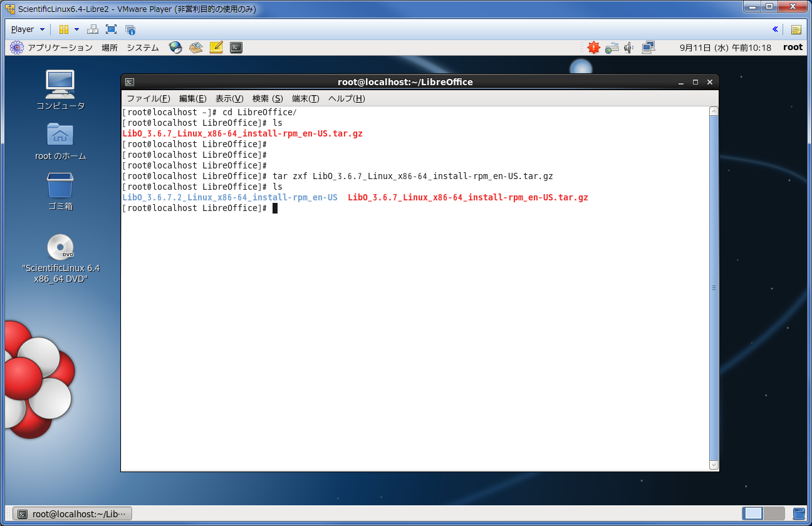Open the terminal window menu icon in title bar

[x=129, y=82]
